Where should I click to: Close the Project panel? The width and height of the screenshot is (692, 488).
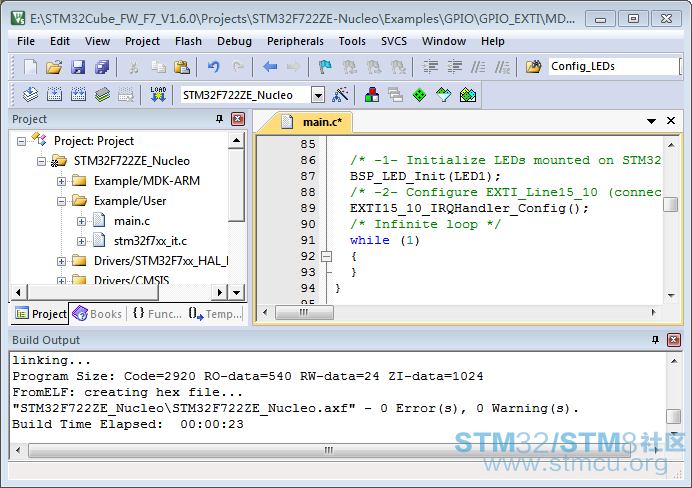tap(238, 119)
